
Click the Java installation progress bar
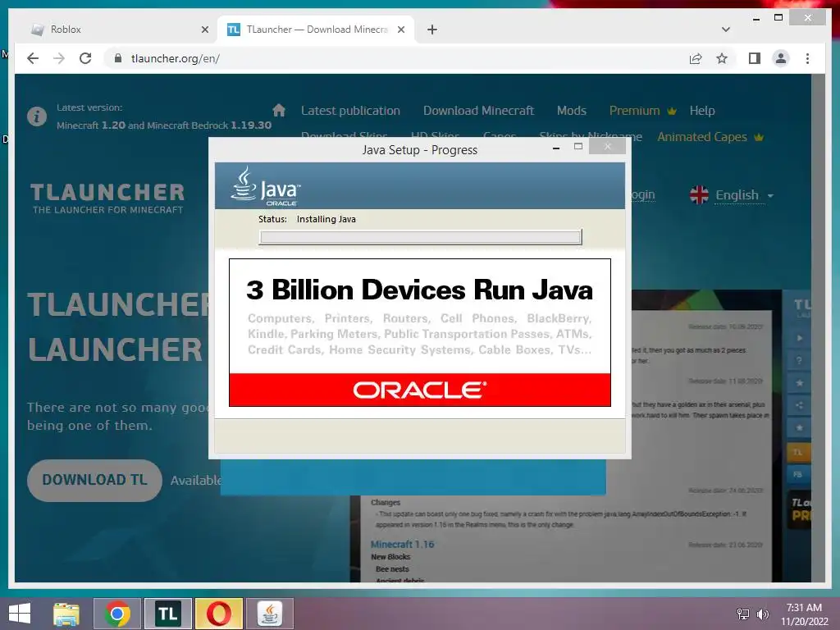coord(420,237)
